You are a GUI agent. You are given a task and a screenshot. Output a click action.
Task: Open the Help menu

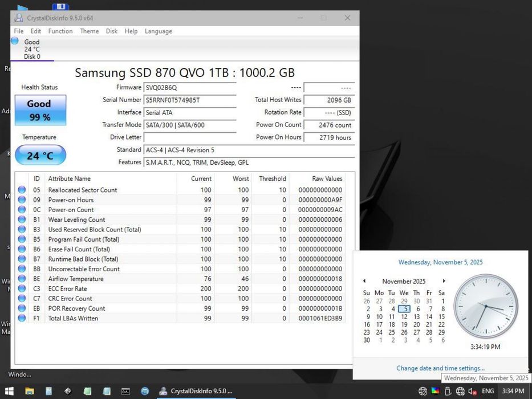point(131,31)
